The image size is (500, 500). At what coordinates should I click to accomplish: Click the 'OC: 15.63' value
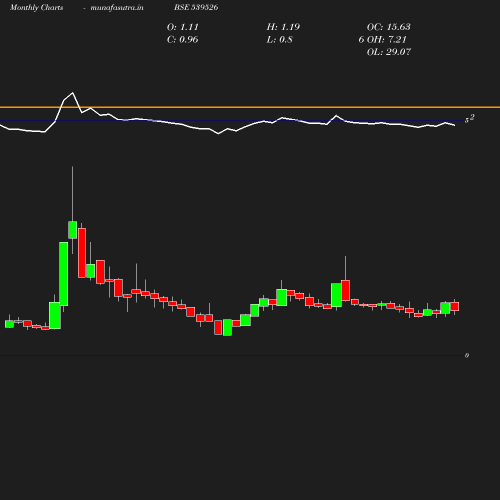pyautogui.click(x=388, y=27)
